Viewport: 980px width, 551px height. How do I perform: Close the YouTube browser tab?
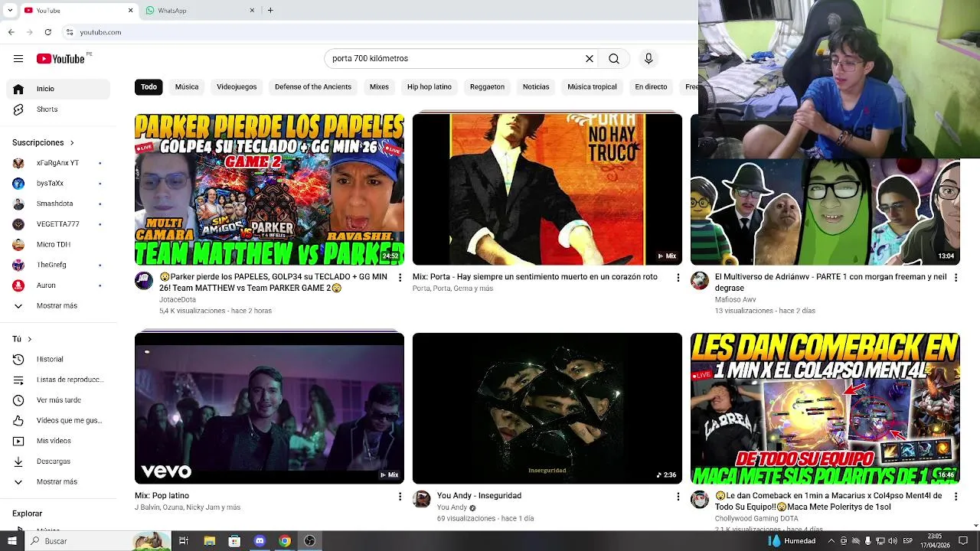coord(130,11)
